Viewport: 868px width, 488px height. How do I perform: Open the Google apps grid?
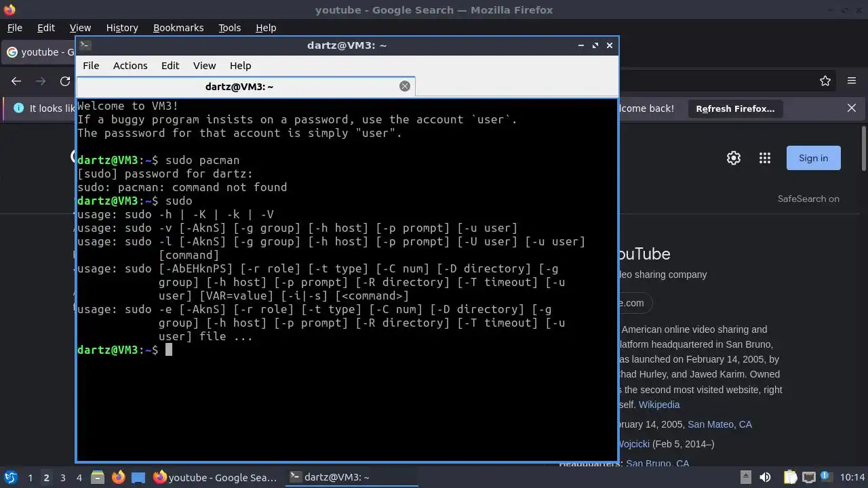(x=765, y=158)
